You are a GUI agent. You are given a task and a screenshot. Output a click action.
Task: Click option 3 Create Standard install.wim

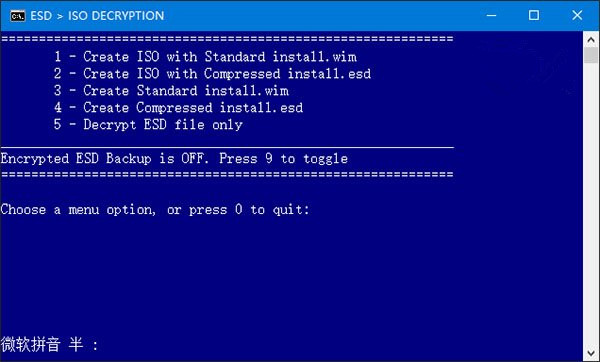pos(171,91)
